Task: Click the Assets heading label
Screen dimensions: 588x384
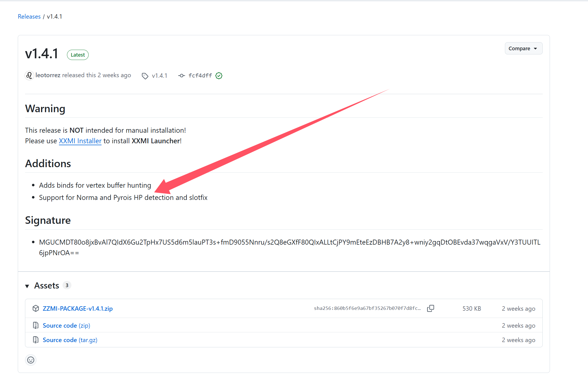Action: [x=47, y=285]
